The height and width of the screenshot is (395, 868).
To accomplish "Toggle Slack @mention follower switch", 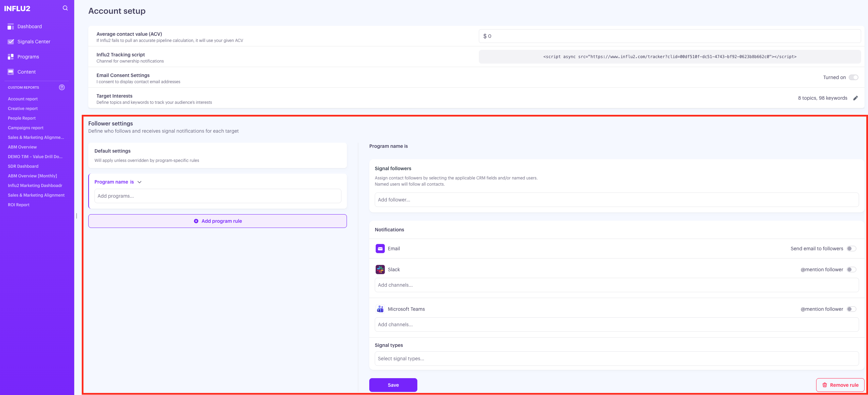I will (852, 270).
